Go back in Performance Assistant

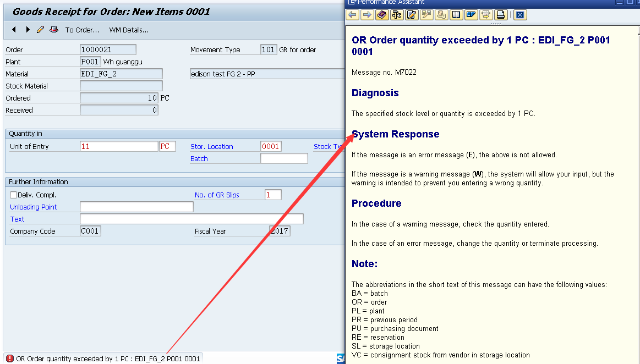point(353,15)
